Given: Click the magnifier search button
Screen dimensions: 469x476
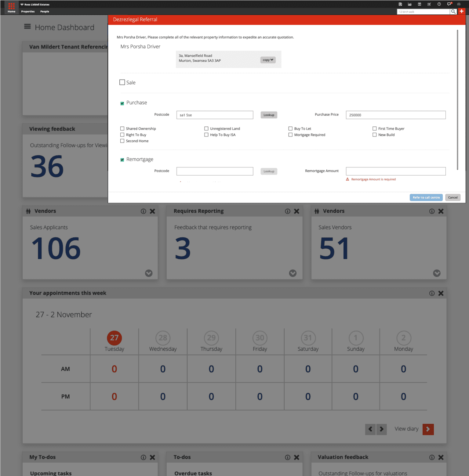Looking at the screenshot, I should tap(453, 12).
